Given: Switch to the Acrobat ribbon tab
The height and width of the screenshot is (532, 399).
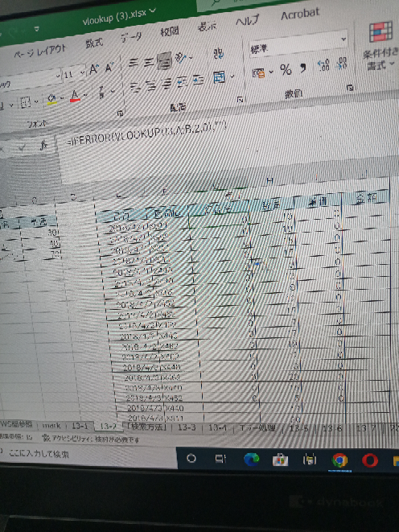Looking at the screenshot, I should coord(300,14).
